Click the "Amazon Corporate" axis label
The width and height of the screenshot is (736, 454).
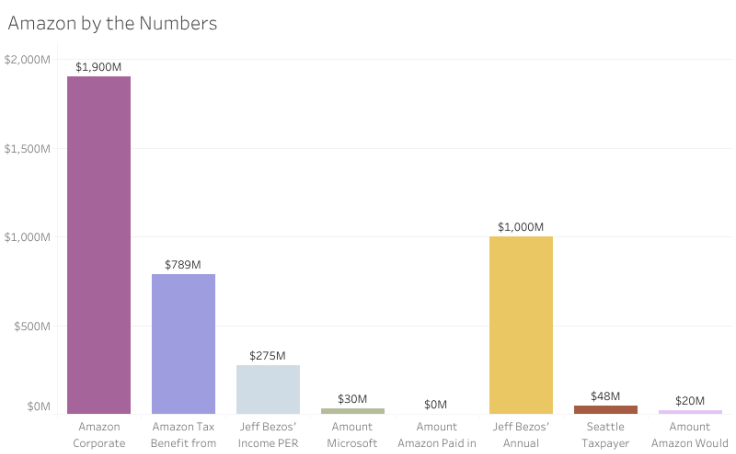click(98, 435)
